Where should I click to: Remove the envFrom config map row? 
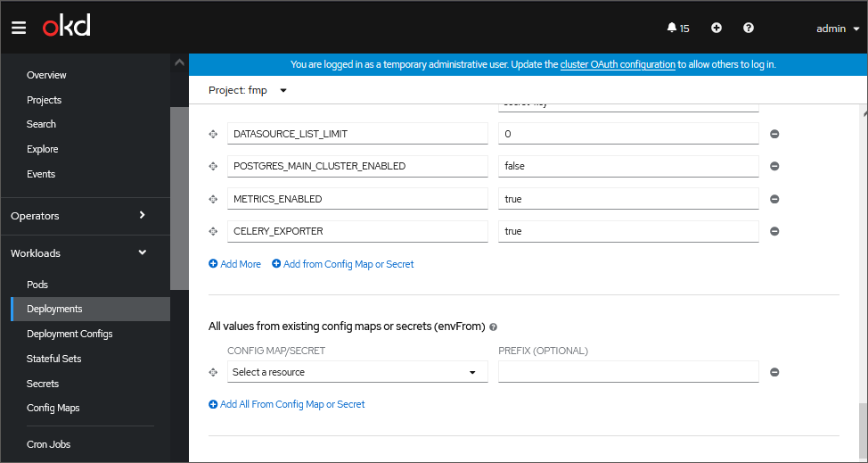(x=774, y=372)
